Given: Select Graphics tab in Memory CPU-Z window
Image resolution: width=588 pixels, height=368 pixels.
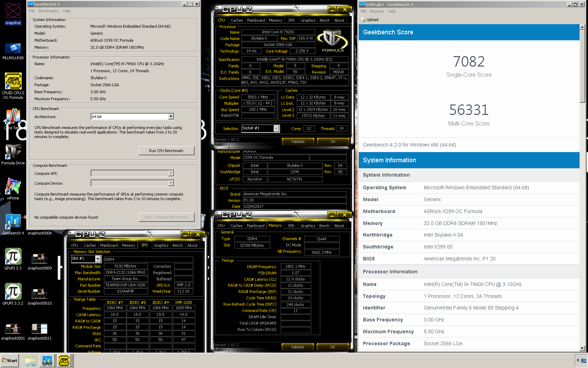Looking at the screenshot, I should [x=308, y=226].
